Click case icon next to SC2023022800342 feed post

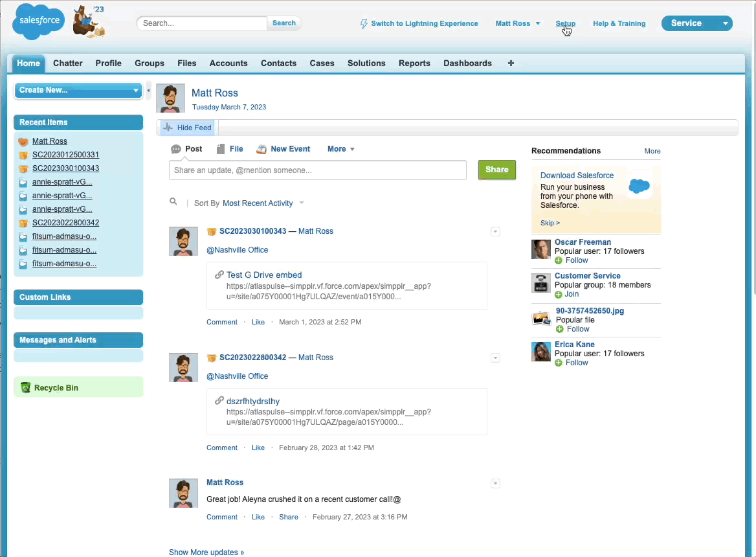211,358
